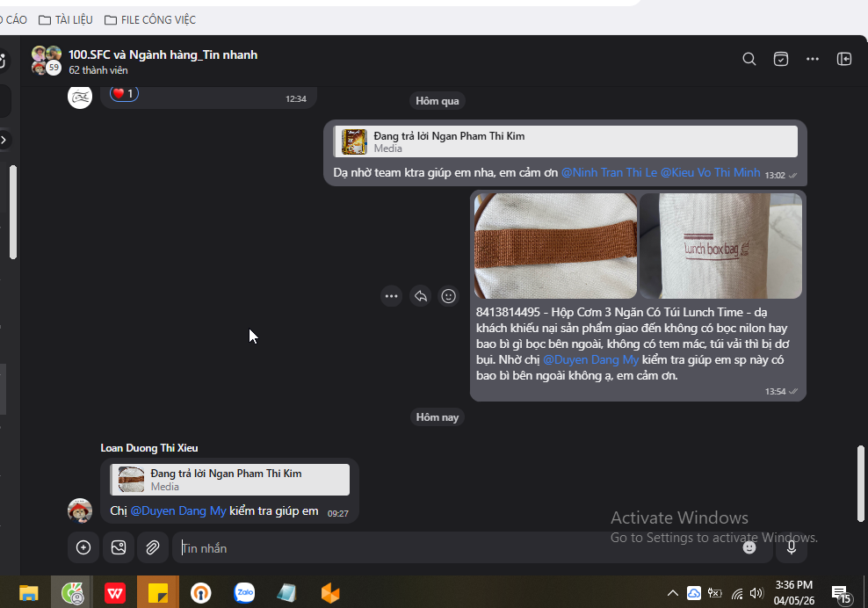Open Cốc Cốc browser from taskbar
Viewport: 868px width, 608px height.
(72, 593)
